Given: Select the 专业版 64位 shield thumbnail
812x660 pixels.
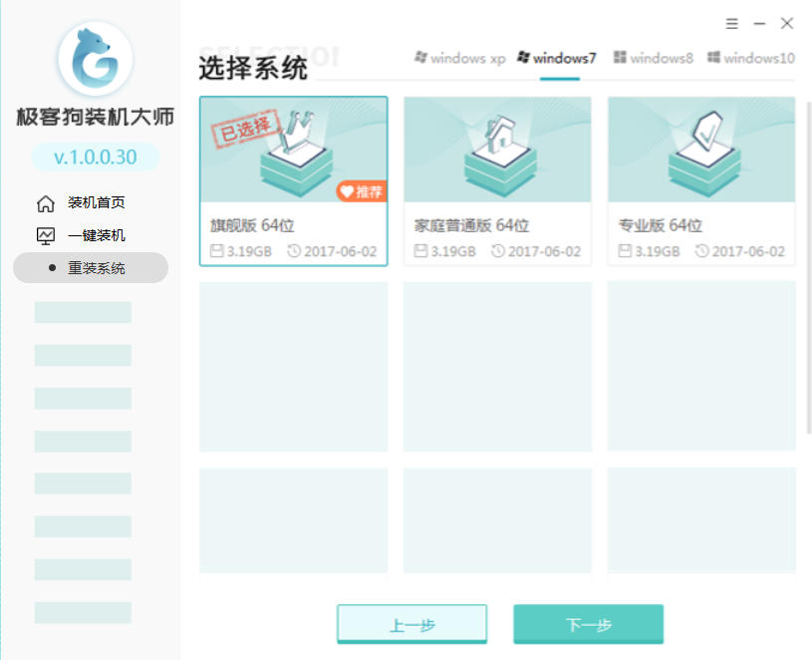Looking at the screenshot, I should pos(701,150).
